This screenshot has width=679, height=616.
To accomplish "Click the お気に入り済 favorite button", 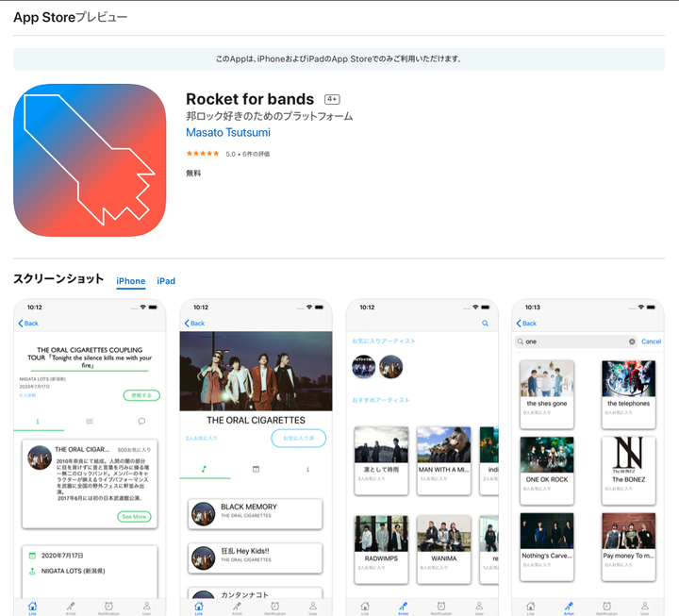I will tap(299, 438).
